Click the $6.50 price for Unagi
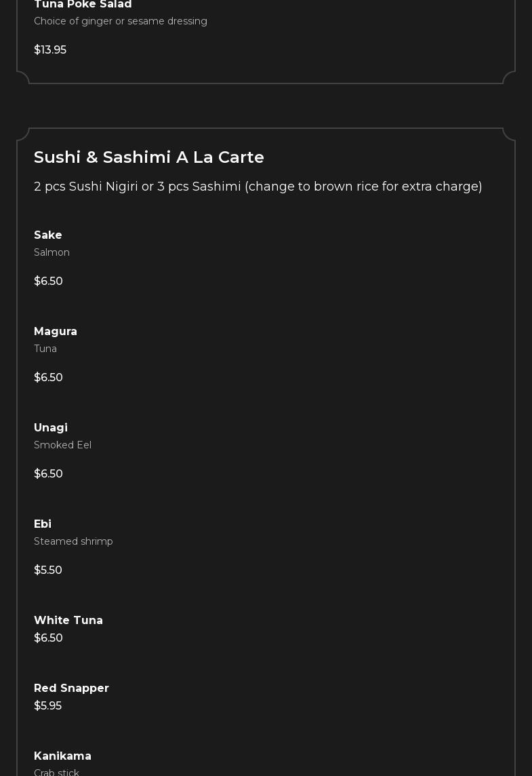The width and height of the screenshot is (532, 776). pyautogui.click(x=48, y=474)
